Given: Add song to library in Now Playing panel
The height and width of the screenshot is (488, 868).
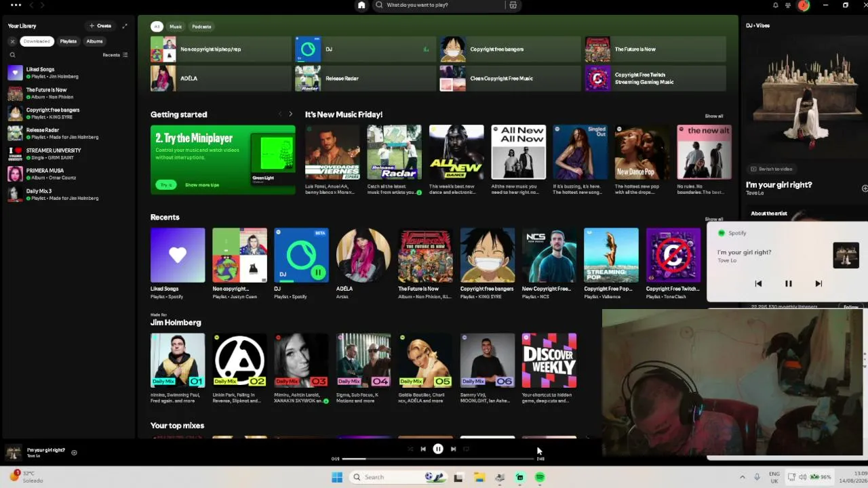Looking at the screenshot, I should click(865, 188).
